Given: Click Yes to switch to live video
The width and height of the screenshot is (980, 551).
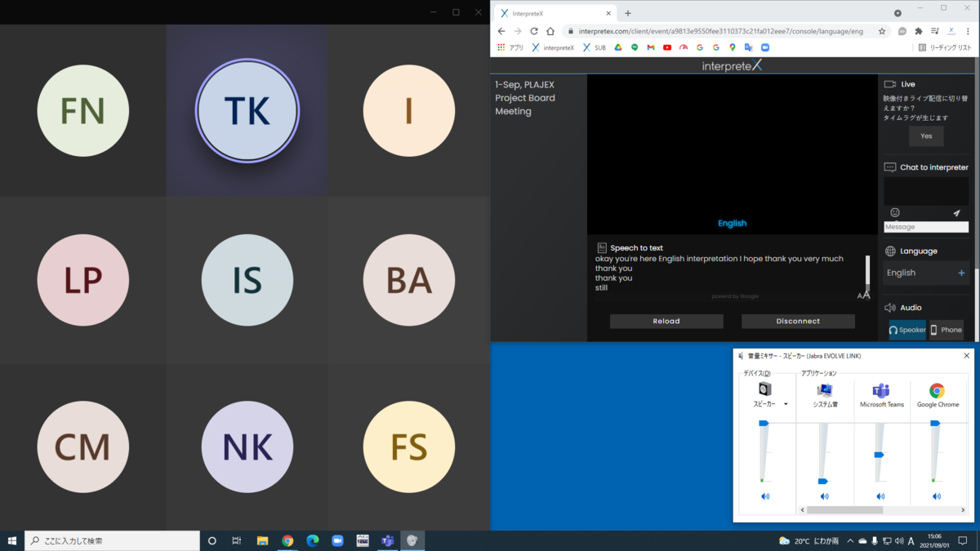Looking at the screenshot, I should coord(925,136).
